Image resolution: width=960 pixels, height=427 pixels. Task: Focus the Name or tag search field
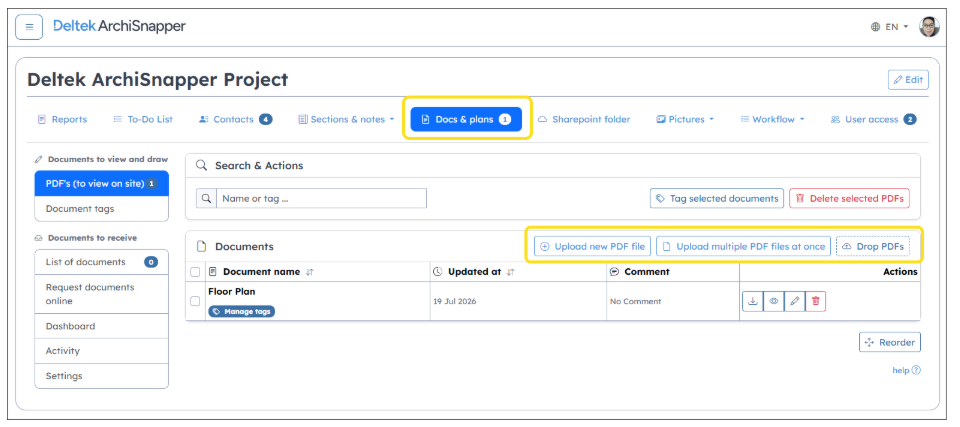tap(321, 198)
